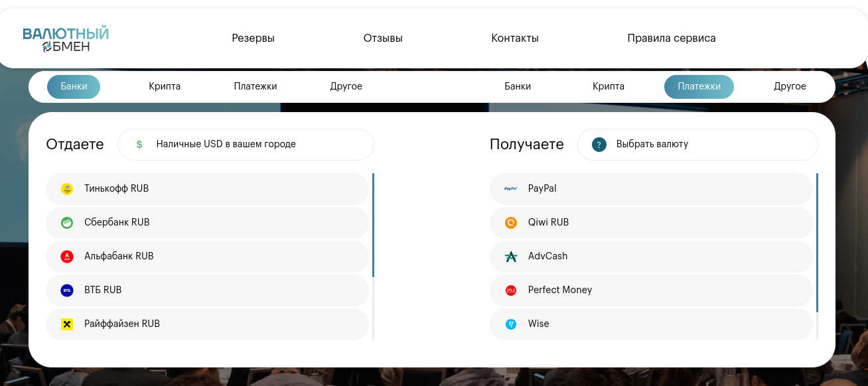Click the Валютный Обмен logo
868x386 pixels.
click(66, 38)
